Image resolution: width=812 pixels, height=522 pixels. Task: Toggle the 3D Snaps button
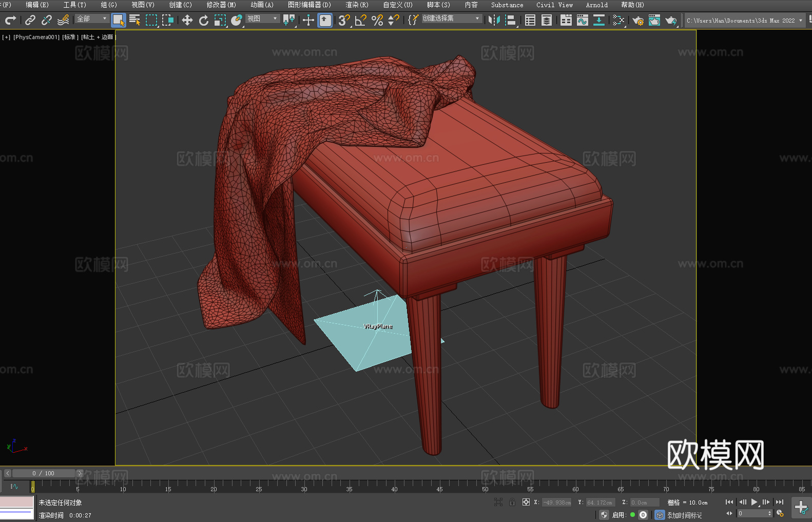coord(344,20)
